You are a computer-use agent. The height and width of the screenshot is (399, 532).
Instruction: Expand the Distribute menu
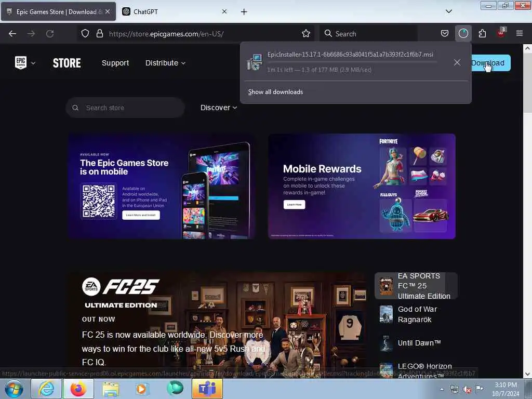165,63
